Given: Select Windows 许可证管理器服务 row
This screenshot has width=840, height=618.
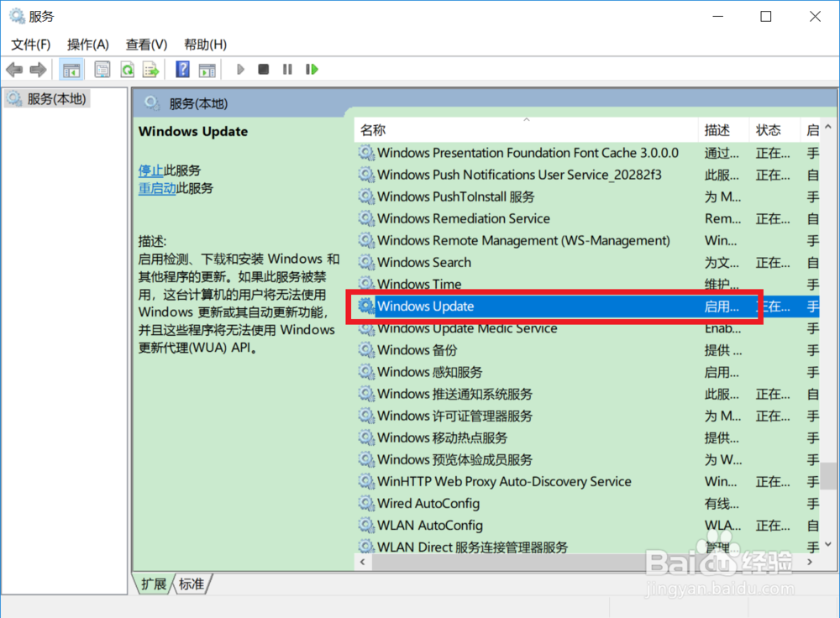Looking at the screenshot, I should click(x=587, y=416).
